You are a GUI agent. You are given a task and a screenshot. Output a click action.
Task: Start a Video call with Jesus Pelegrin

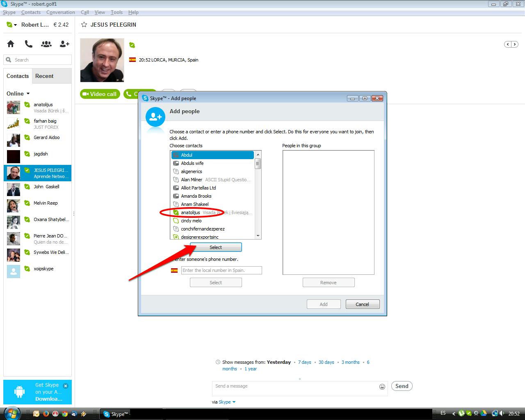(100, 94)
